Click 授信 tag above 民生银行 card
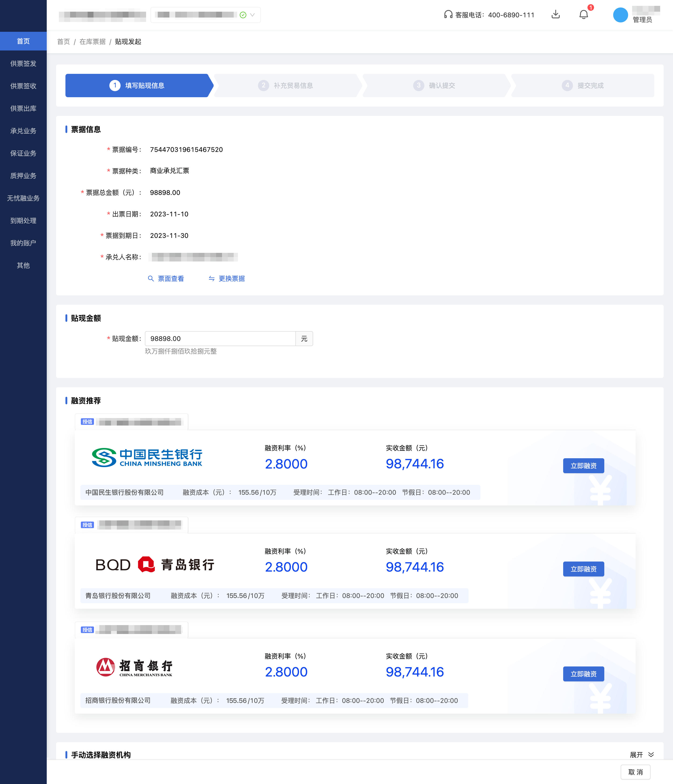Viewport: 673px width, 784px height. (87, 422)
